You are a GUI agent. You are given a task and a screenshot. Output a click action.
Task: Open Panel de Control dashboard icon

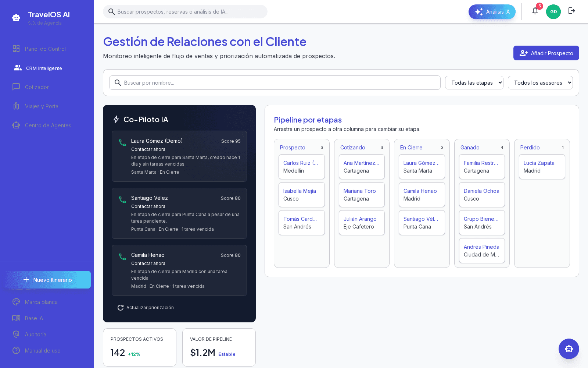(16, 49)
